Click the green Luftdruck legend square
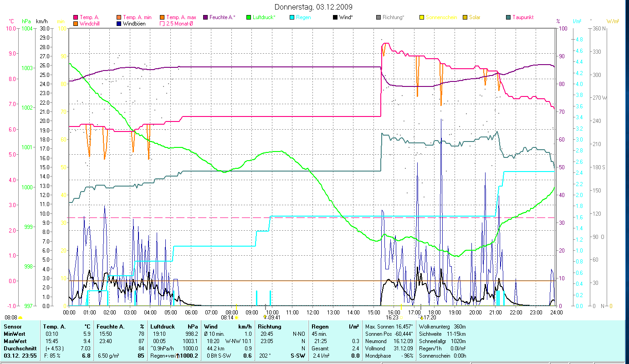This screenshot has width=629, height=364. (x=249, y=17)
